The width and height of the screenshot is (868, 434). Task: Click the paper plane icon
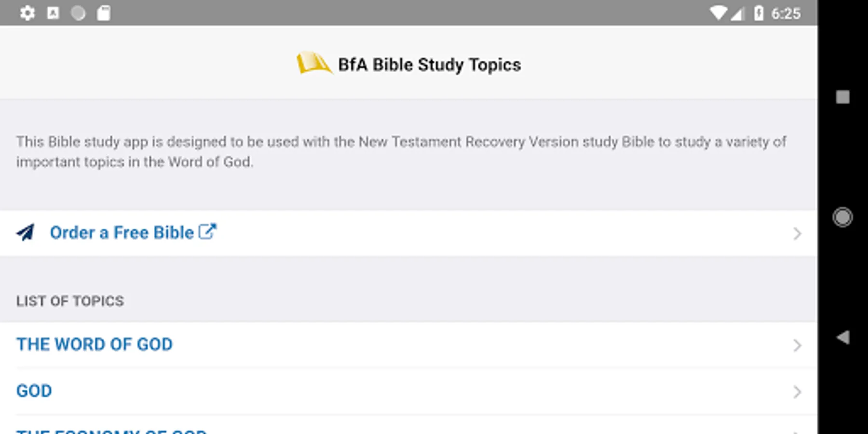tap(26, 233)
